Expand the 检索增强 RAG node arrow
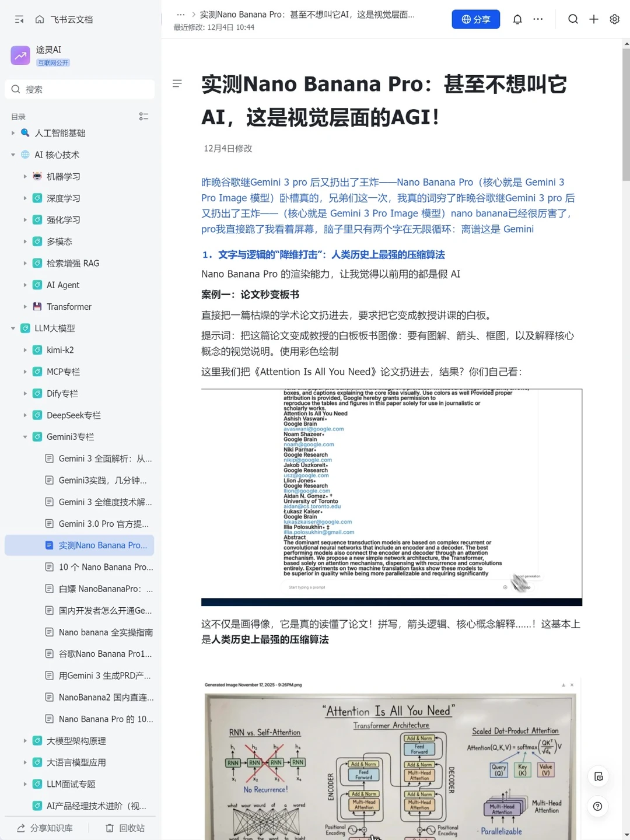630x840 pixels. pyautogui.click(x=25, y=263)
